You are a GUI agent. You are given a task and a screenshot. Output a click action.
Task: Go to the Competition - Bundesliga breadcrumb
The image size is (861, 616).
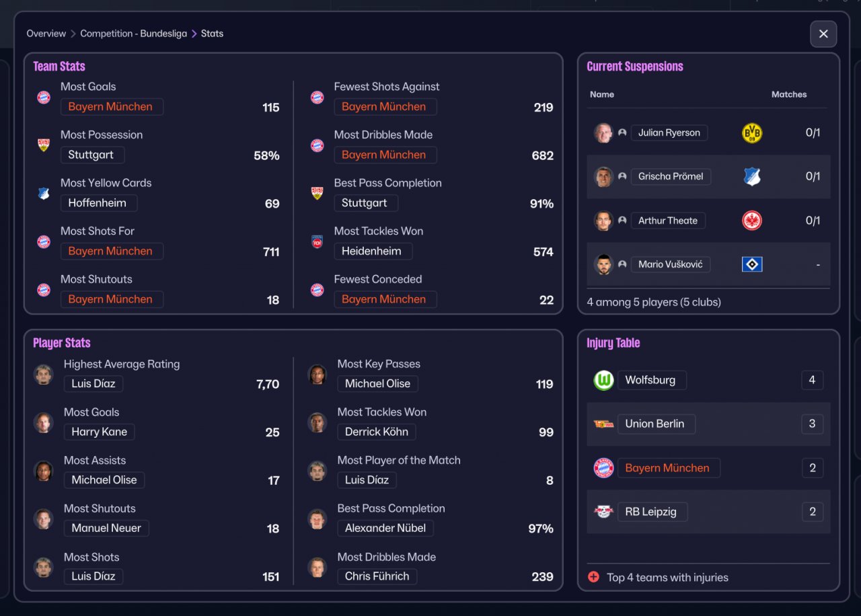[134, 34]
